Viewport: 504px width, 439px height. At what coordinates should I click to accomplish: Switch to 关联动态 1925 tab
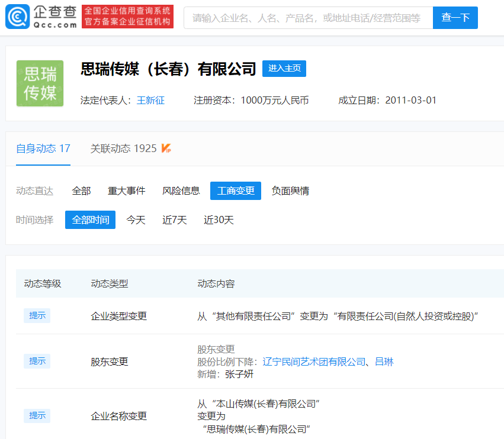[123, 149]
